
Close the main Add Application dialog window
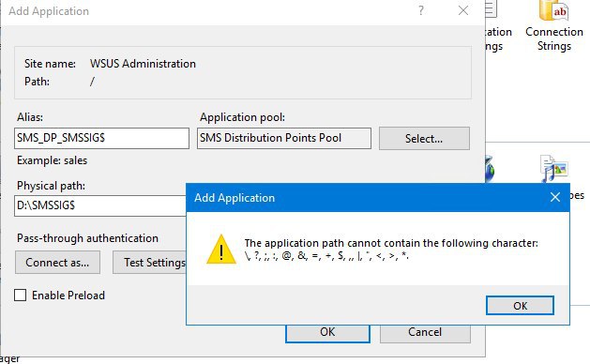[463, 10]
